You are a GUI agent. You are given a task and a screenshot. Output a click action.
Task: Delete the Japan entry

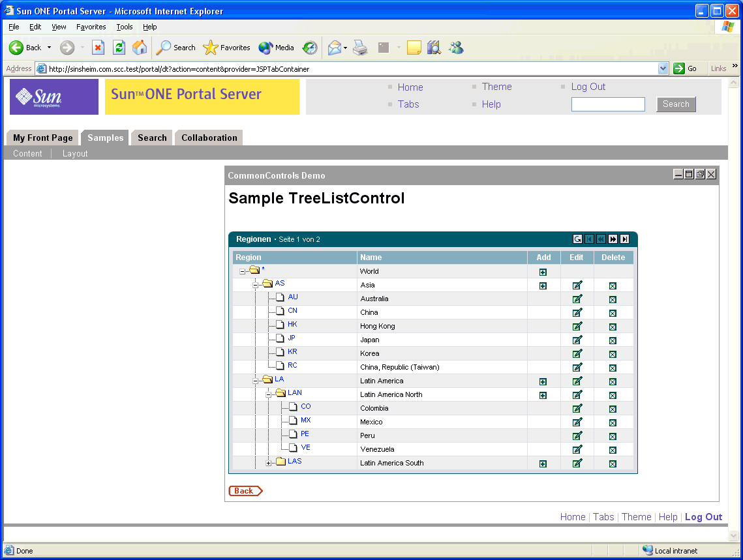pos(613,341)
